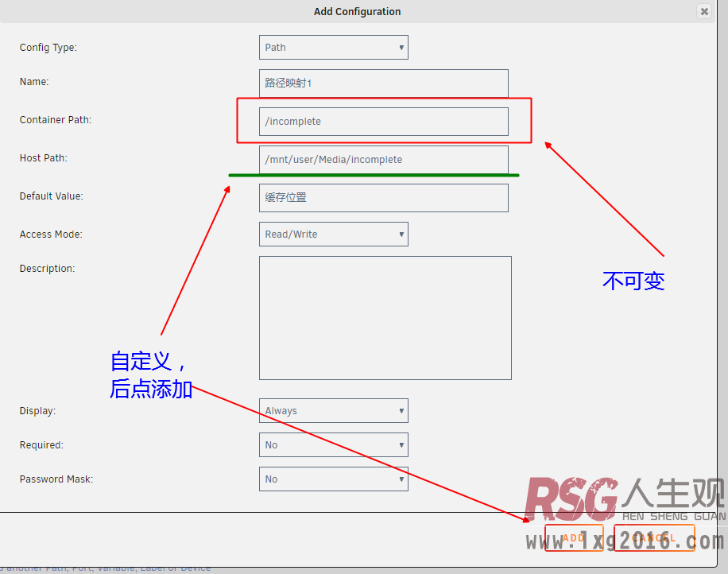Open the Access Mode dropdown
Screen dimensions: 728x574
point(333,234)
